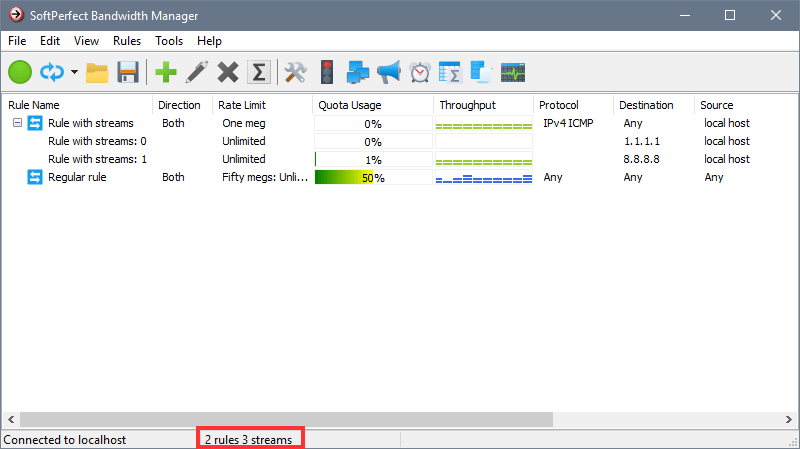800x449 pixels.
Task: Click the 1% quota bar of stream 1
Action: pyautogui.click(x=373, y=160)
